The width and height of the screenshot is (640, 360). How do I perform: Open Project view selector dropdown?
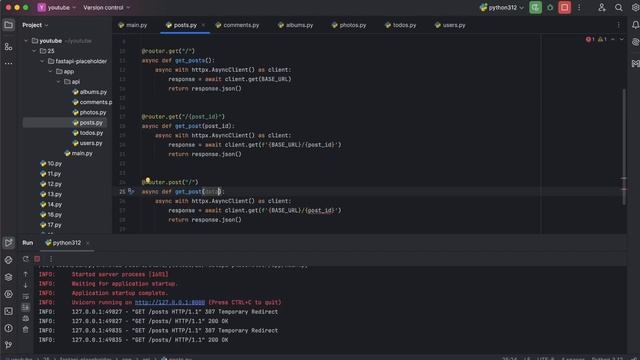(35, 25)
